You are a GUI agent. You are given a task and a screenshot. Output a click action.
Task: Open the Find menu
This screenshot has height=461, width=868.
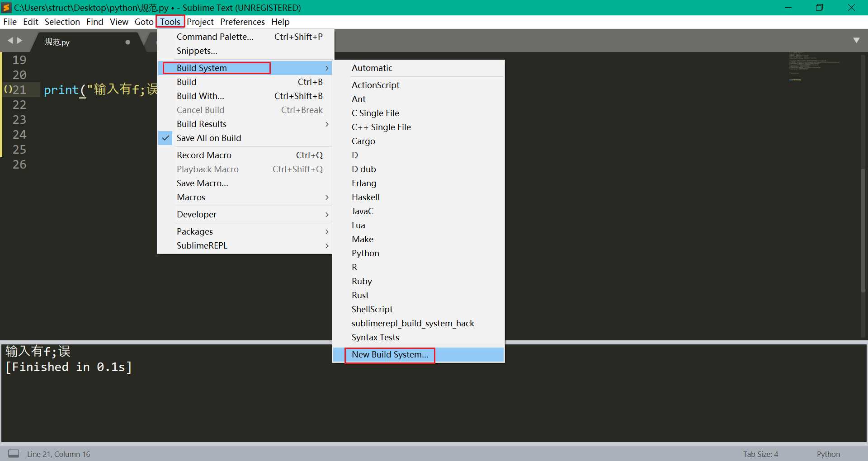pos(95,22)
